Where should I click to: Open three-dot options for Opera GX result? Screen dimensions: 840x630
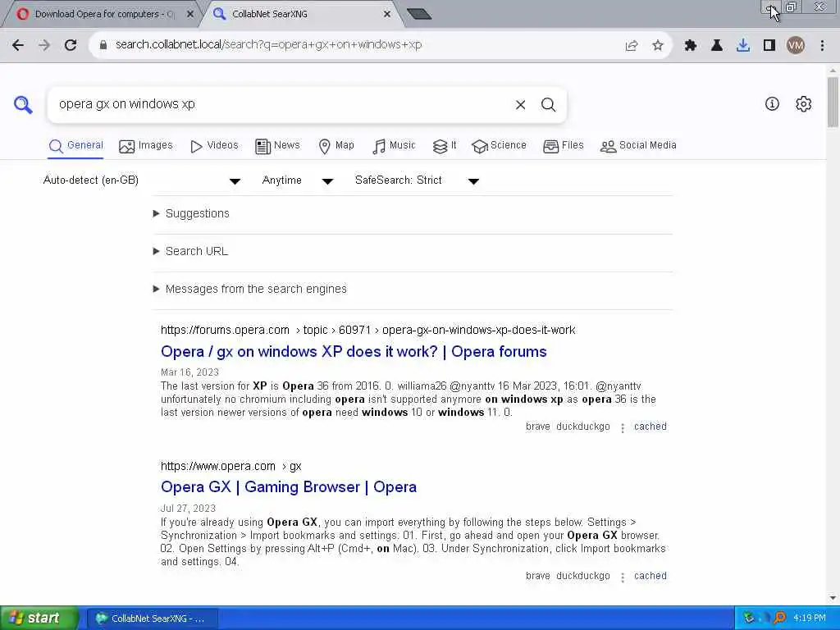(x=623, y=577)
